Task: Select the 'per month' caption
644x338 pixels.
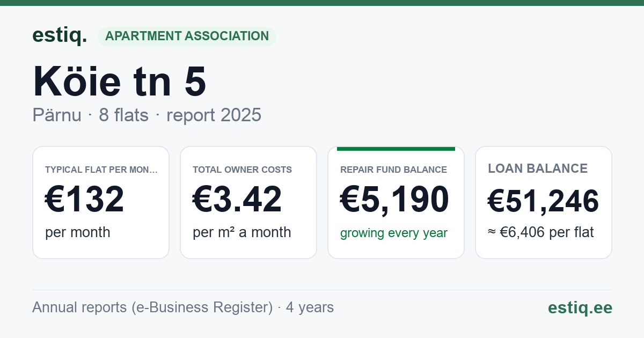Action: 77,232
